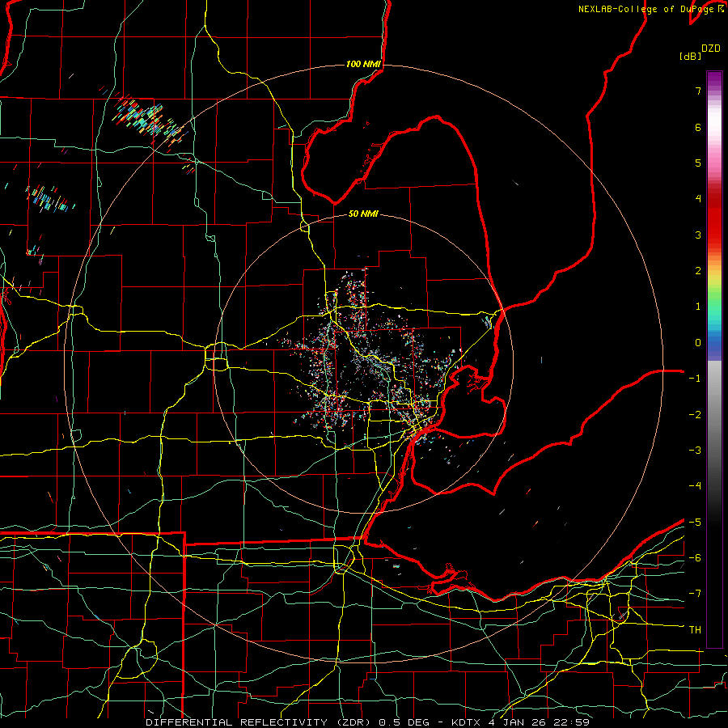Viewport: 728px width, 728px height.
Task: Select the -7 value on the scale
Action: (695, 594)
